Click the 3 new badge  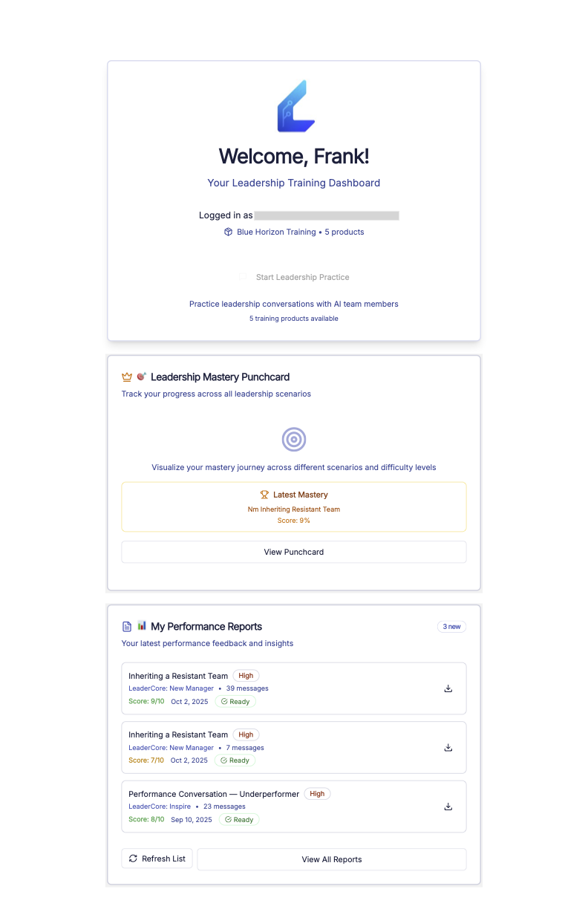[451, 626]
